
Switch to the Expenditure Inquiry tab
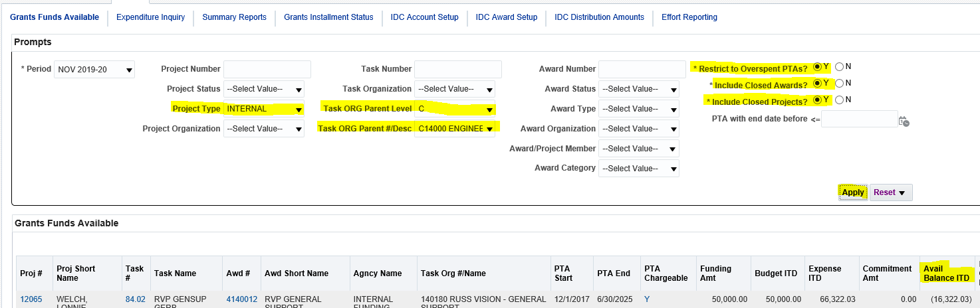150,17
